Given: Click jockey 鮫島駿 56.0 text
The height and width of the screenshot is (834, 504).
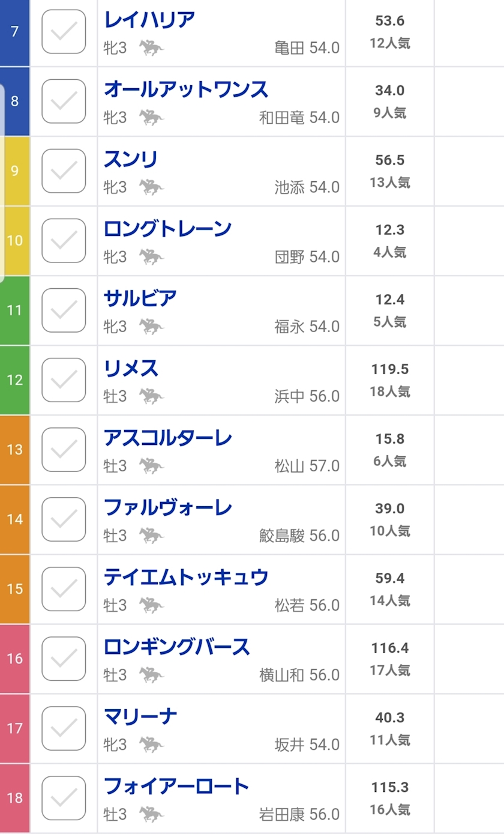Looking at the screenshot, I should point(299,536).
